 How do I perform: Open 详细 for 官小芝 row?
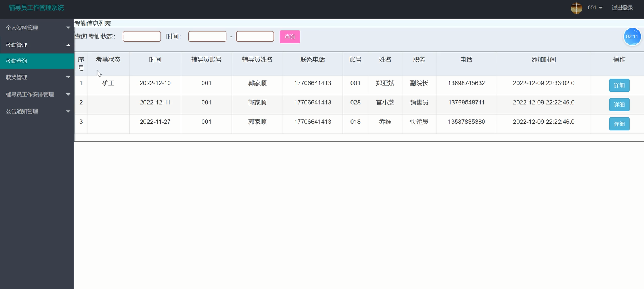click(619, 105)
